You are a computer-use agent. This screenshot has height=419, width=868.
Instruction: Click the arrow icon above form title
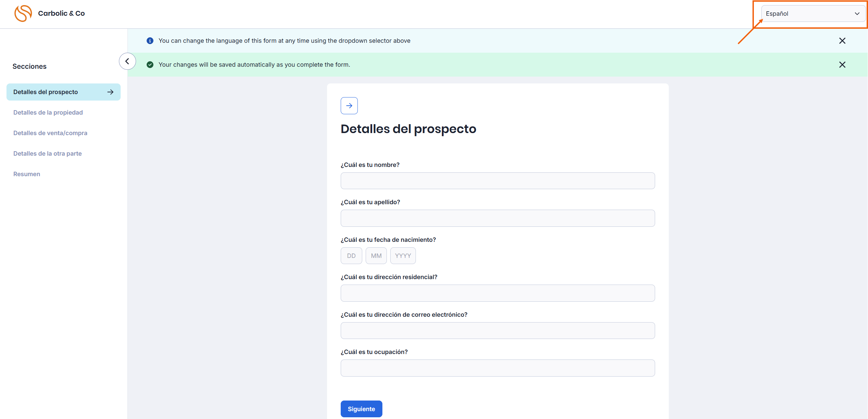click(349, 106)
